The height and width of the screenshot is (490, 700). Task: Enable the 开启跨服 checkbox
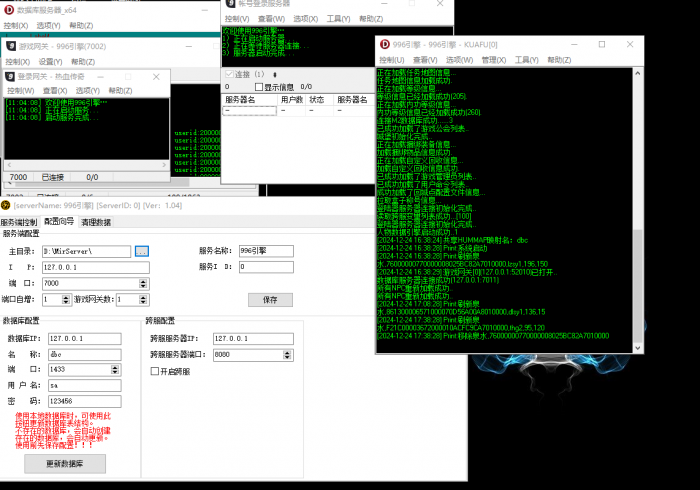pos(155,371)
